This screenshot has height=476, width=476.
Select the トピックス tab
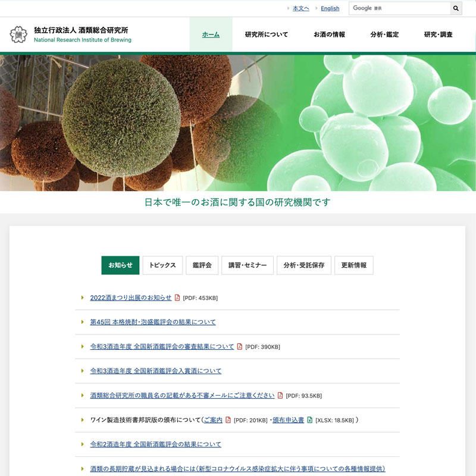coord(162,265)
